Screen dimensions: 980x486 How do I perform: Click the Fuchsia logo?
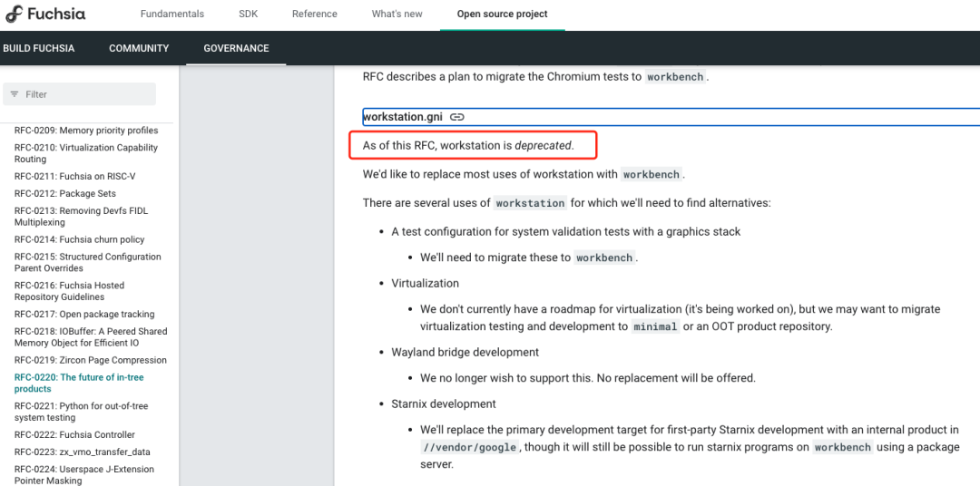pyautogui.click(x=45, y=13)
